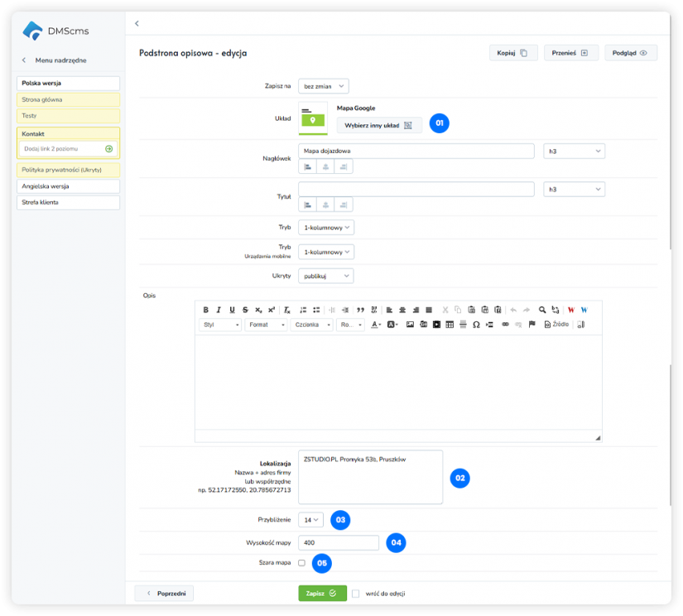Insert an image using the editor toolbar
The height and width of the screenshot is (616, 683).
(410, 325)
